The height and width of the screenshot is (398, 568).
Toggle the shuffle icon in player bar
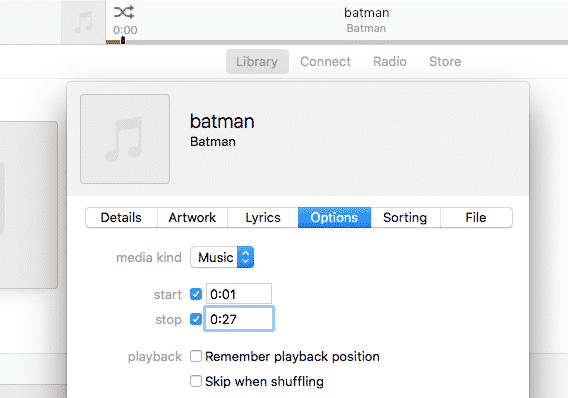click(124, 12)
